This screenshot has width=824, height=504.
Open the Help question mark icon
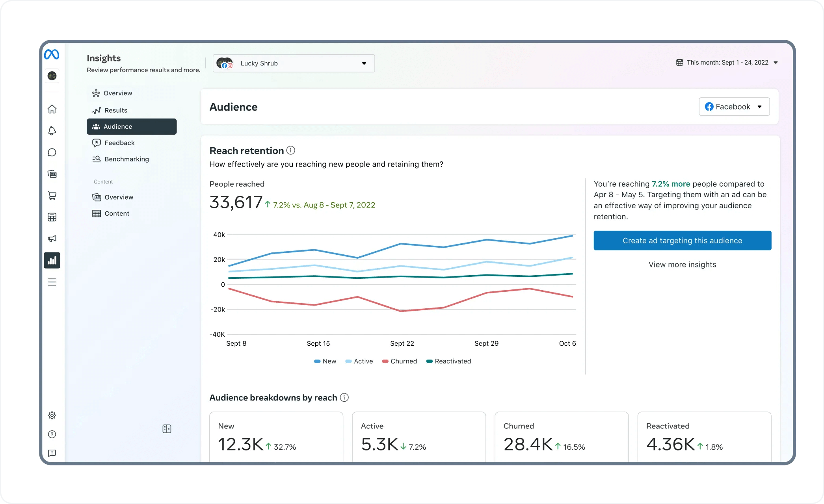click(52, 434)
